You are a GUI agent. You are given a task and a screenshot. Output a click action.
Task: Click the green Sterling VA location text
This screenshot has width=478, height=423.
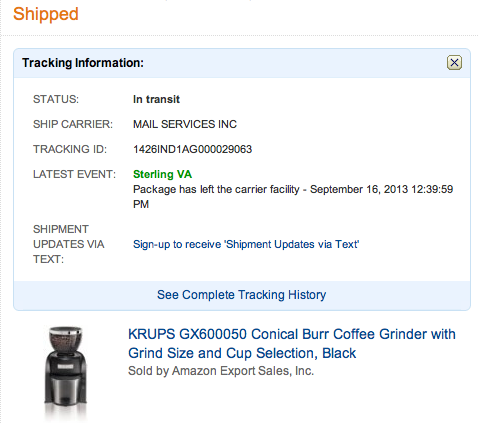(162, 174)
